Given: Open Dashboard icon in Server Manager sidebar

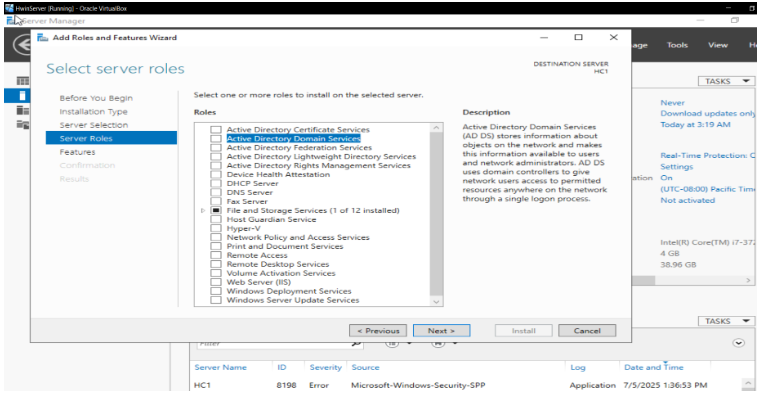Looking at the screenshot, I should 22,81.
